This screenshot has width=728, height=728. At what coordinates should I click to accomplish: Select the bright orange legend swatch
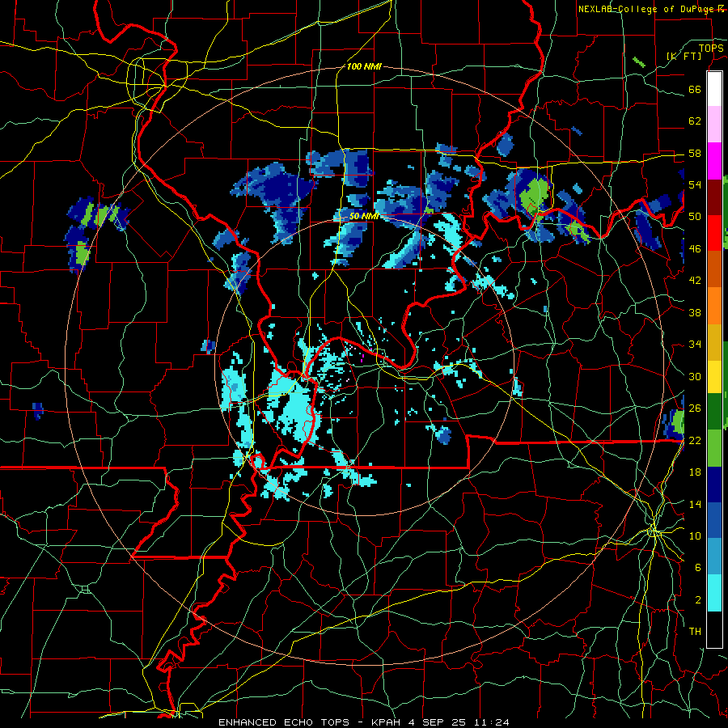tap(714, 306)
